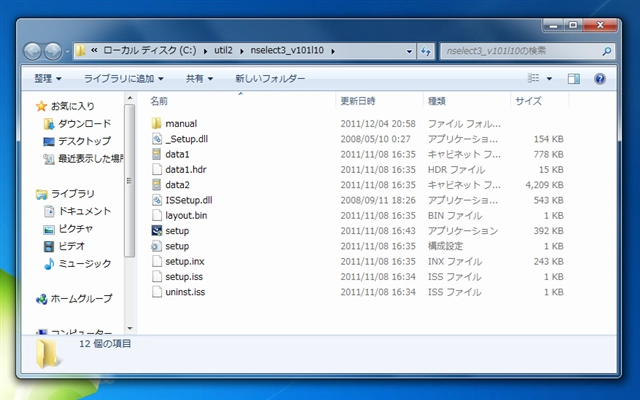Click the refresh button next to address bar
The height and width of the screenshot is (400, 640).
[426, 51]
